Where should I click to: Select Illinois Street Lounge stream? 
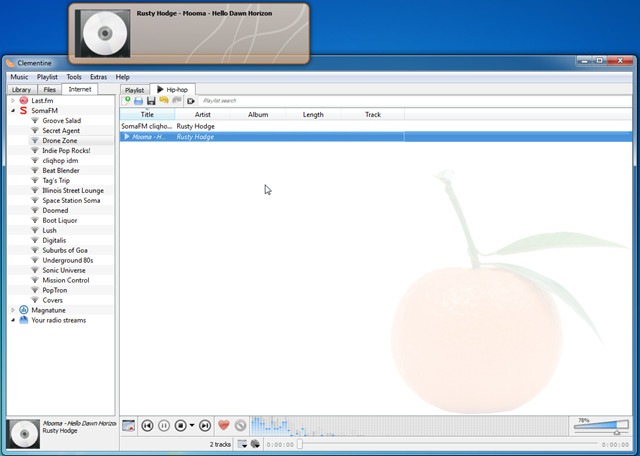tap(73, 191)
